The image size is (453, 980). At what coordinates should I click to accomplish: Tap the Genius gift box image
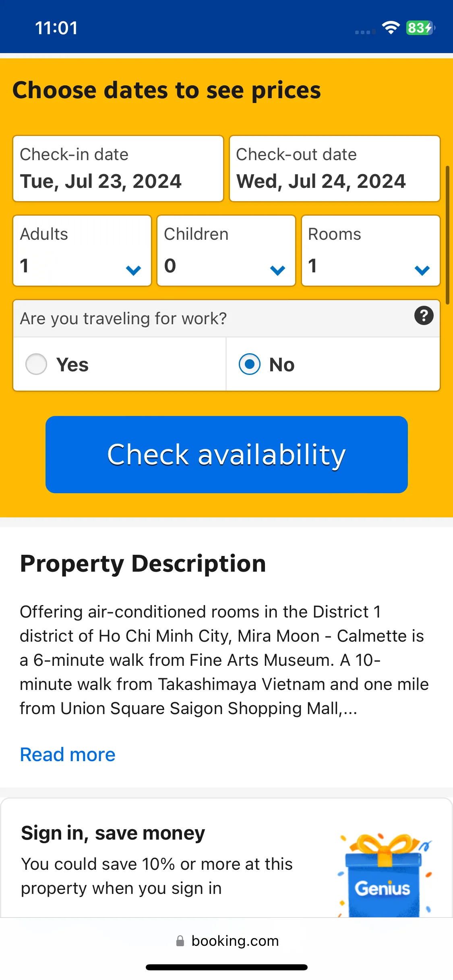[x=385, y=875]
